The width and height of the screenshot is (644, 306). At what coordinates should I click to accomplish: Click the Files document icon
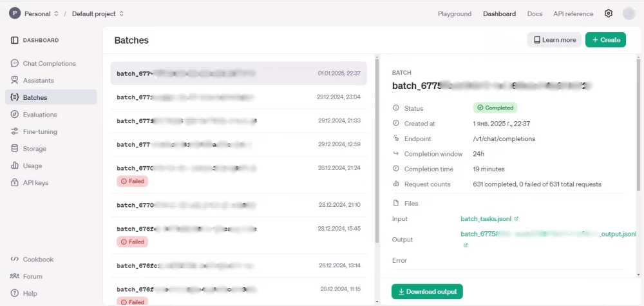click(x=396, y=204)
